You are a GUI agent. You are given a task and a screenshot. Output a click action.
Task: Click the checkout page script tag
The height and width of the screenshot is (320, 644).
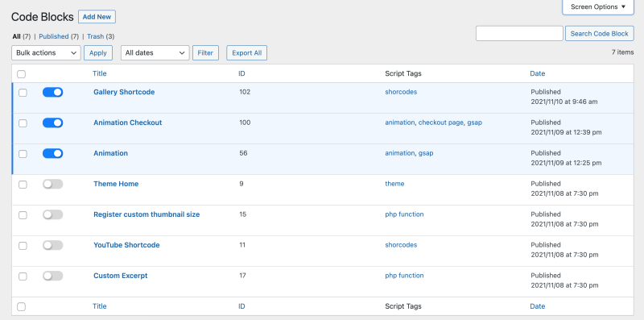(440, 123)
